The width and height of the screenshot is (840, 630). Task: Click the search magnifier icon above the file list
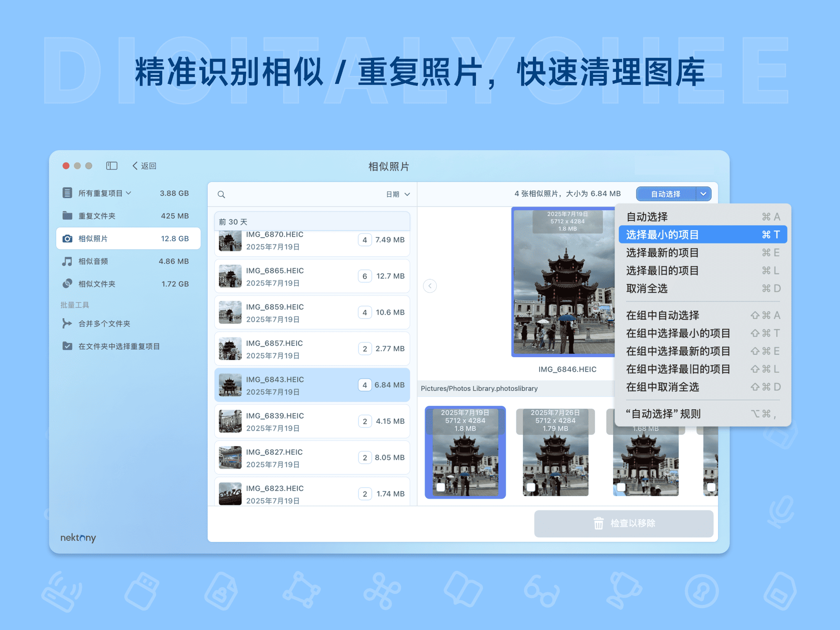tap(221, 194)
